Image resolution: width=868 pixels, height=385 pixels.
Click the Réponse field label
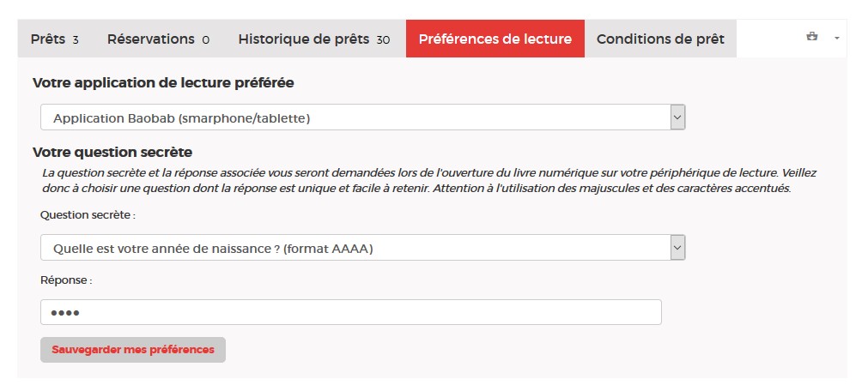[66, 280]
